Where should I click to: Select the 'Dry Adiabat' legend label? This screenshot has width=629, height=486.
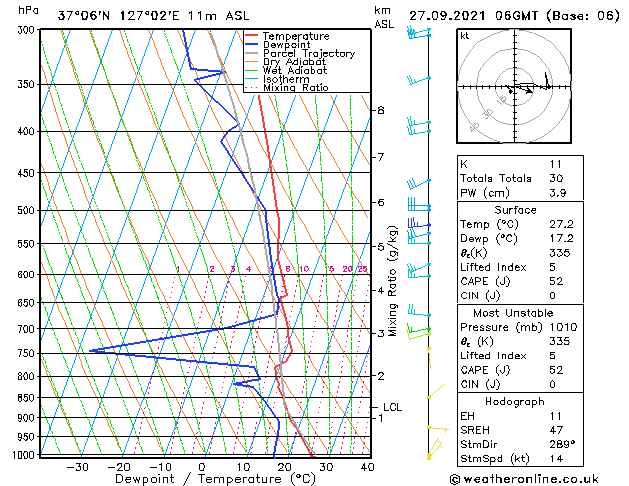[294, 62]
